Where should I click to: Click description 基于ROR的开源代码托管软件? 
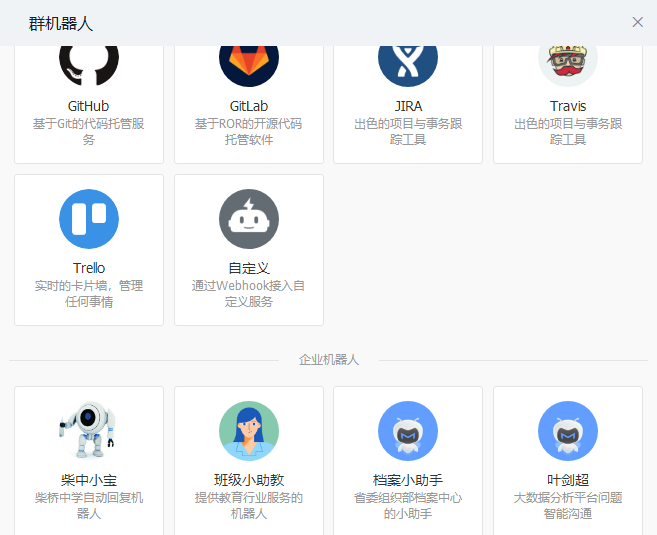[x=248, y=132]
